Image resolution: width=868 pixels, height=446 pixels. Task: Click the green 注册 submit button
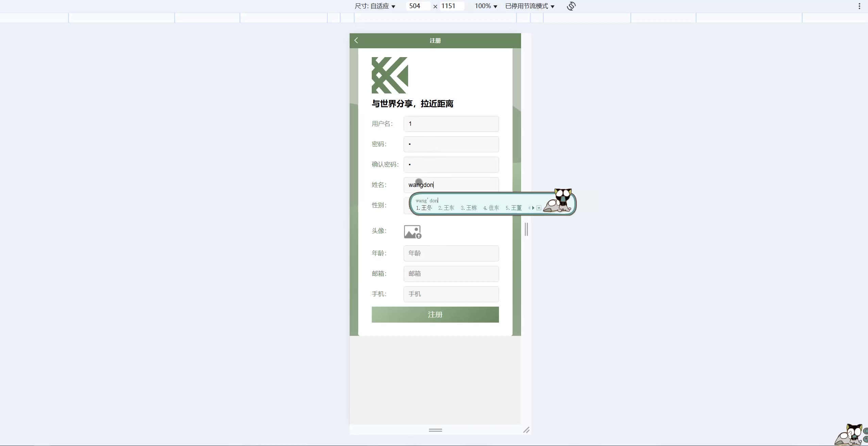[435, 314]
